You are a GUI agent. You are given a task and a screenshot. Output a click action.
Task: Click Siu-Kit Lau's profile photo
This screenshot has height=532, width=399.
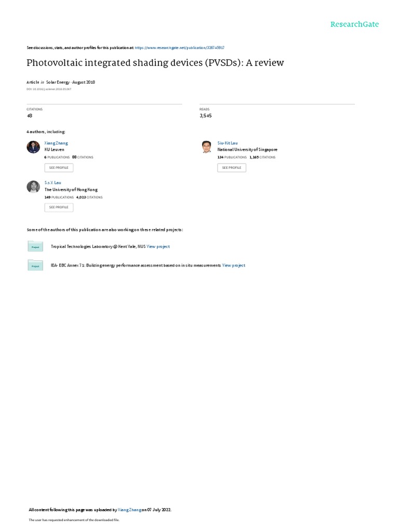(x=206, y=147)
